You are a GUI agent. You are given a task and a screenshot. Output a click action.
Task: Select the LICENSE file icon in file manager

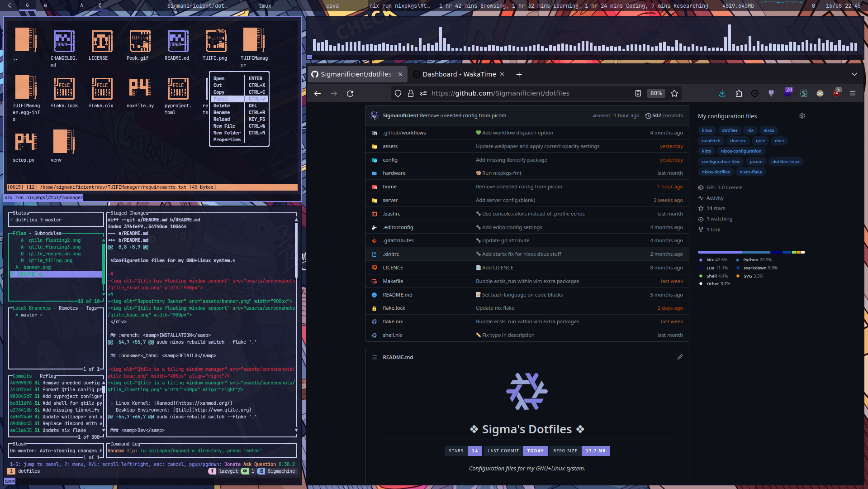(102, 41)
